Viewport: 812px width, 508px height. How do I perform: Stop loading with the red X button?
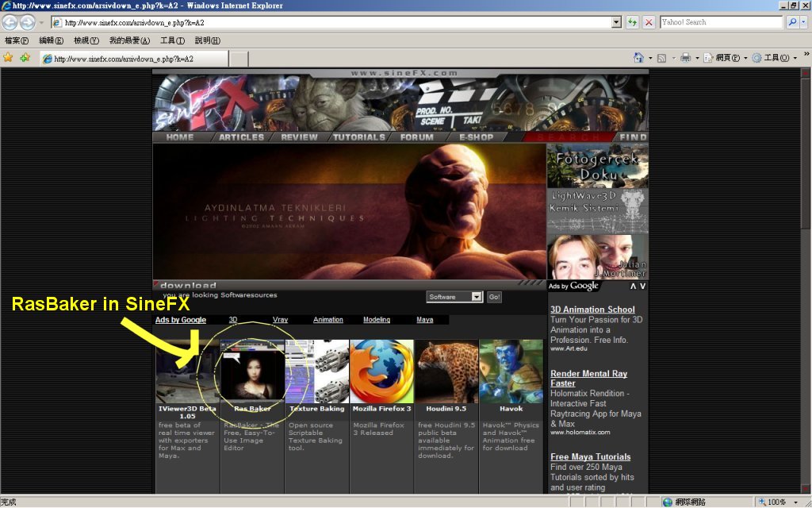[x=649, y=22]
